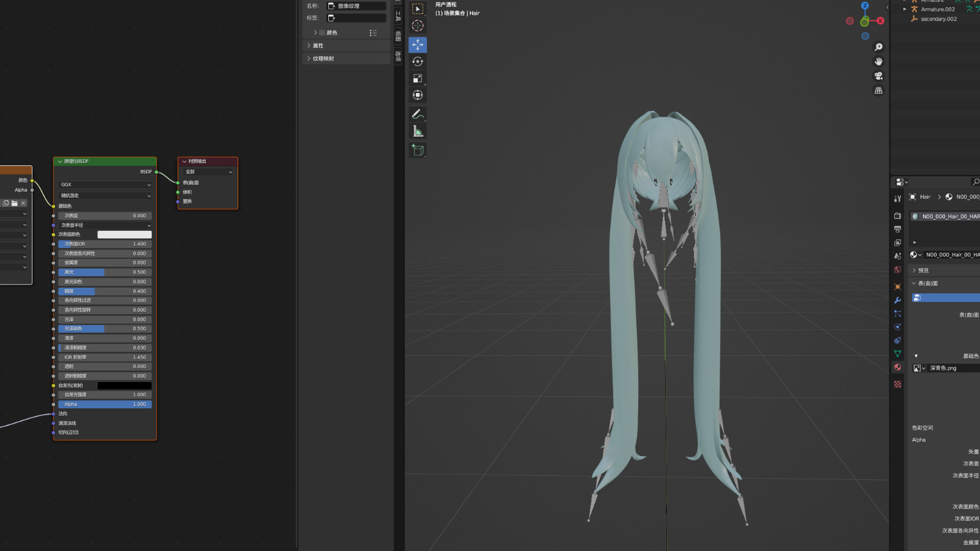Image resolution: width=980 pixels, height=551 pixels.
Task: Select the Measure tool
Action: click(x=418, y=131)
